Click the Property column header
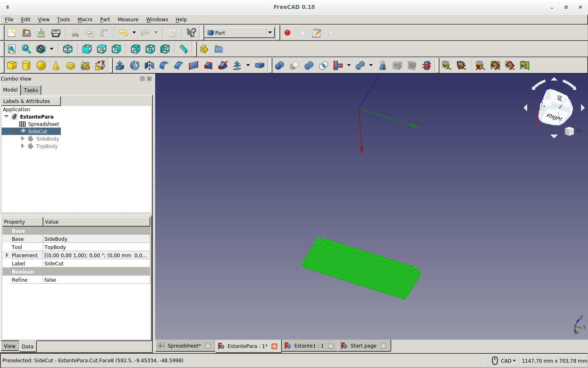Image resolution: width=588 pixels, height=368 pixels. (x=22, y=222)
